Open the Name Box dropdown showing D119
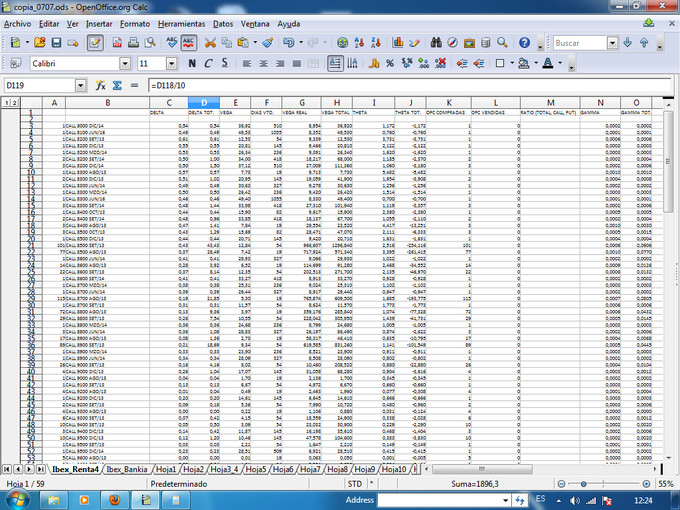The height and width of the screenshot is (510, 680). point(82,86)
